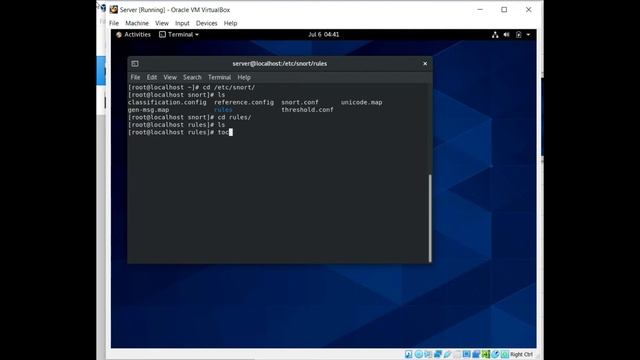Click reference.config in terminal output

pyautogui.click(x=244, y=102)
